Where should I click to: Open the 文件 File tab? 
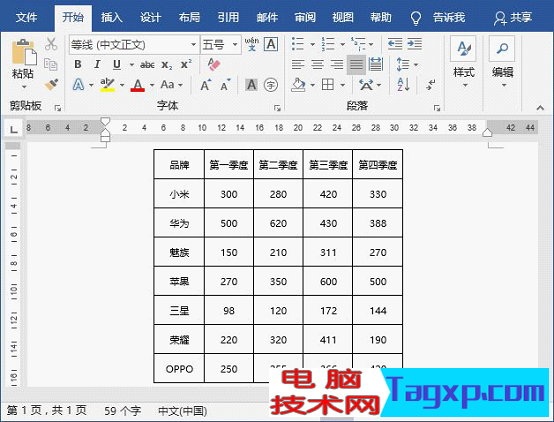pyautogui.click(x=26, y=17)
